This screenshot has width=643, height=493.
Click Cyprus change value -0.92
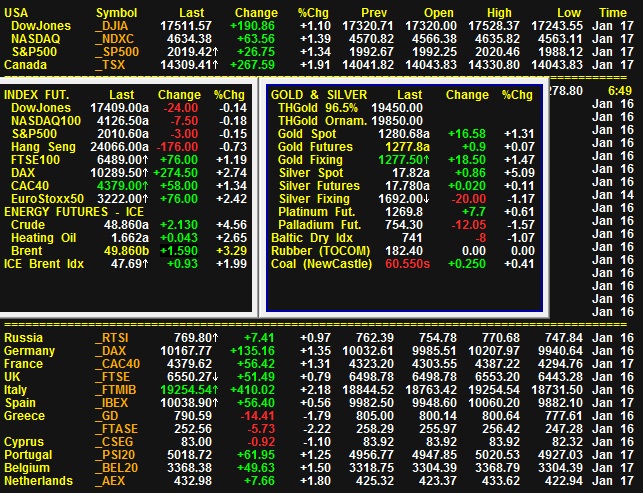261,442
